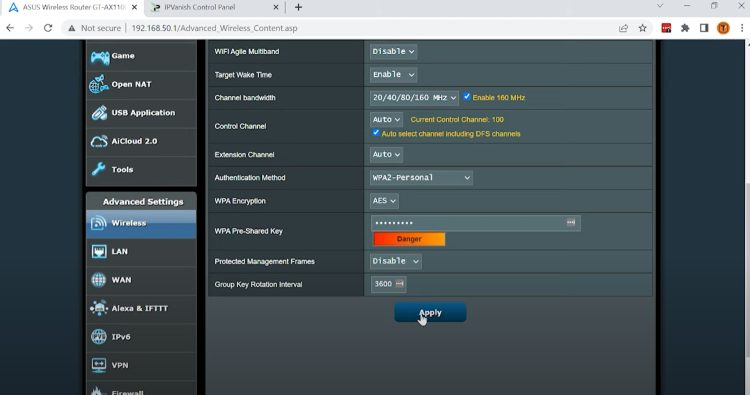Open the tab search chevron in title bar
This screenshot has height=395, width=750.
(660, 6)
